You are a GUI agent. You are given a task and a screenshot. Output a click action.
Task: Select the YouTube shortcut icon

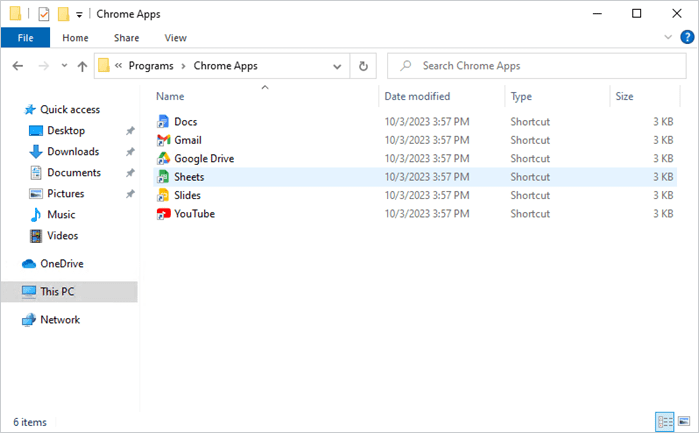[163, 214]
